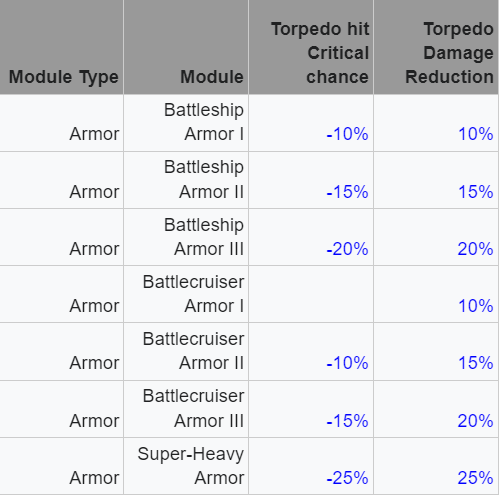Click the 10% reduction for Battlecruiser Armor I
The image size is (501, 495).
[x=476, y=306]
